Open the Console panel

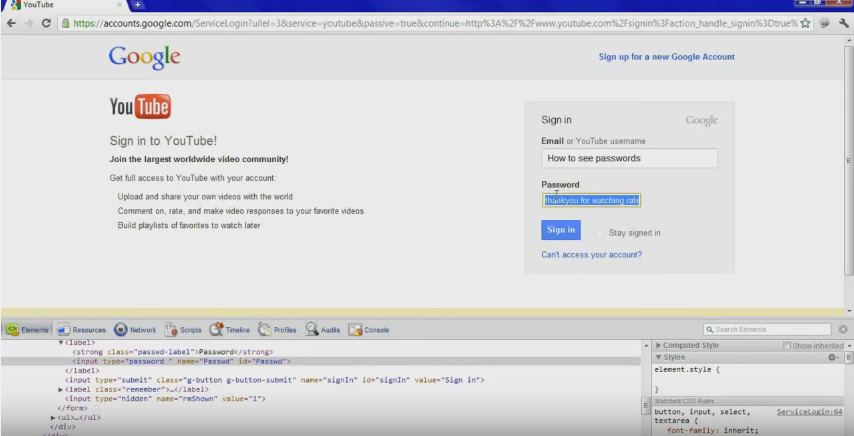pyautogui.click(x=369, y=330)
